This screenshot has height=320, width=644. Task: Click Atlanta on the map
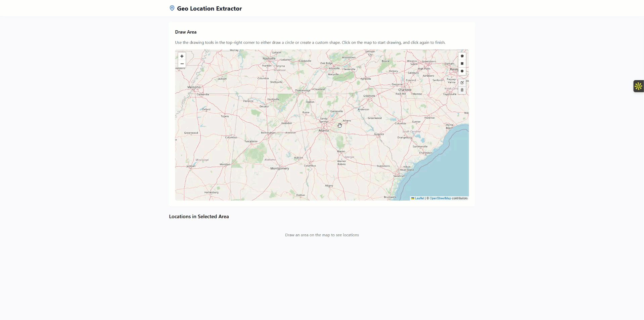pyautogui.click(x=324, y=130)
